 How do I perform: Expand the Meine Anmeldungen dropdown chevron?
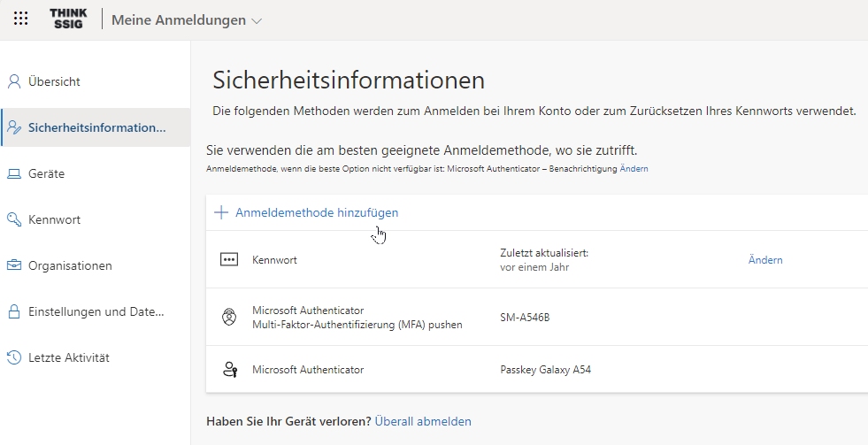pyautogui.click(x=257, y=21)
